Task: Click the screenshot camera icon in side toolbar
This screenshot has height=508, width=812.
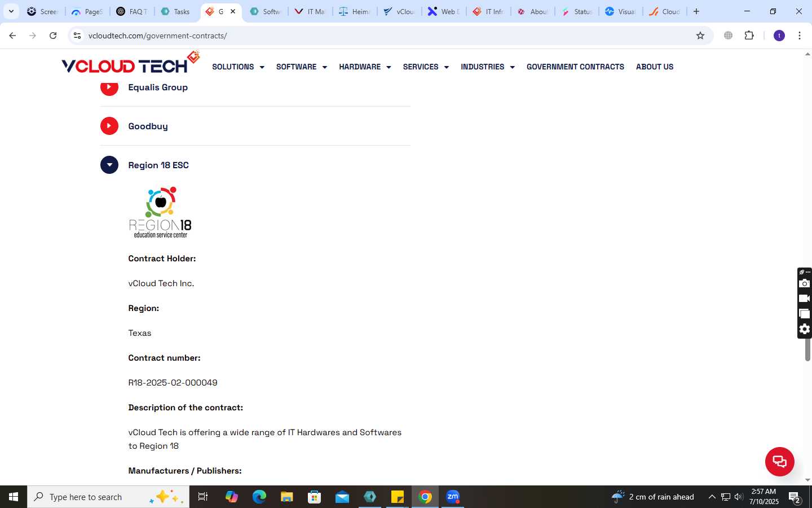Action: click(x=805, y=283)
